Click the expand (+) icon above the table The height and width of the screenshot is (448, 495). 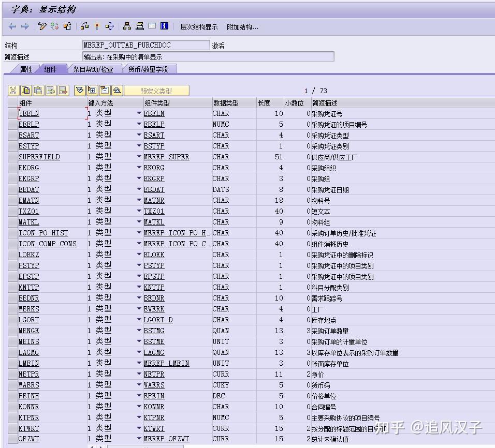(x=92, y=91)
